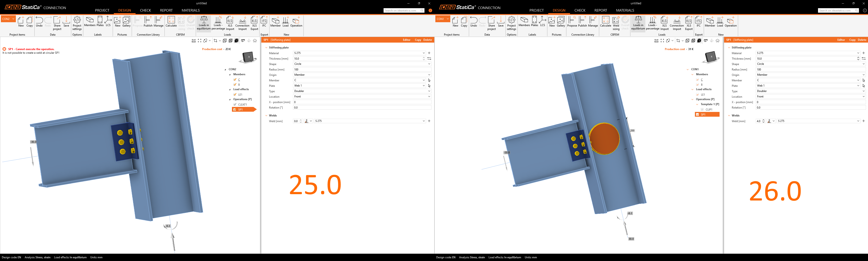Toggle CLIP1 operation checkbox

702,110
